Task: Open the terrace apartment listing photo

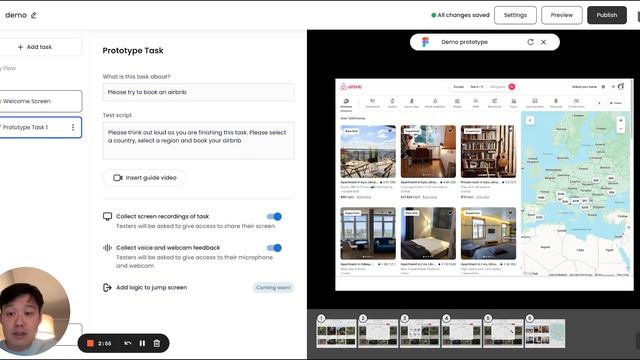Action: click(368, 151)
